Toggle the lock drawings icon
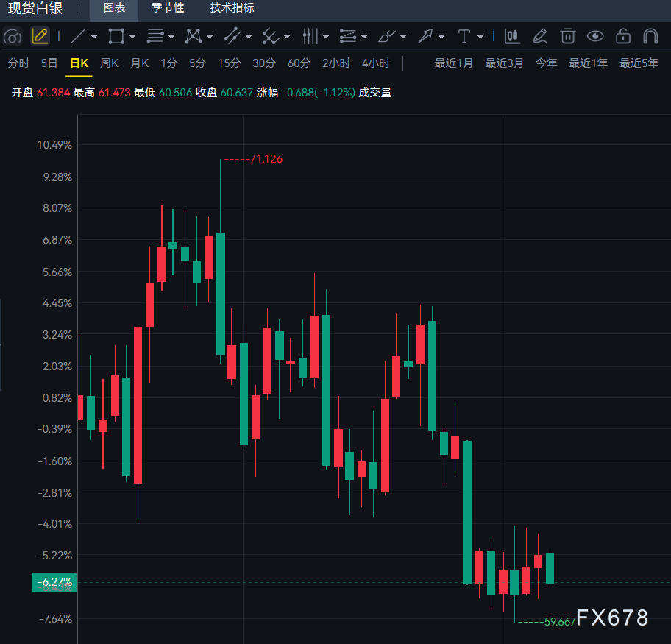671x644 pixels. tap(622, 36)
